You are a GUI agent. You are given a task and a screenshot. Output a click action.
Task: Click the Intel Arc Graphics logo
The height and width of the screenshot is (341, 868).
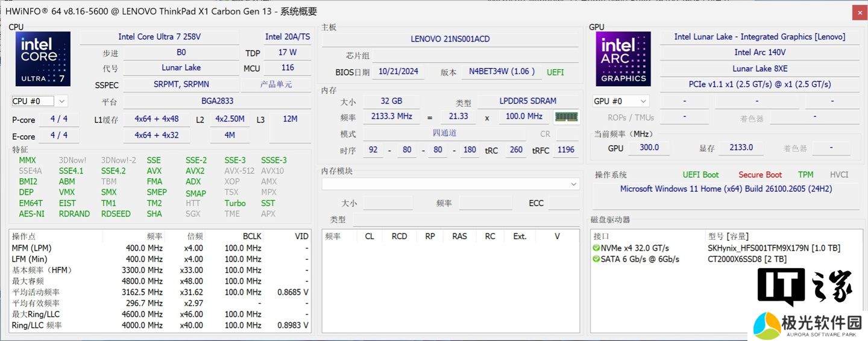pyautogui.click(x=623, y=58)
